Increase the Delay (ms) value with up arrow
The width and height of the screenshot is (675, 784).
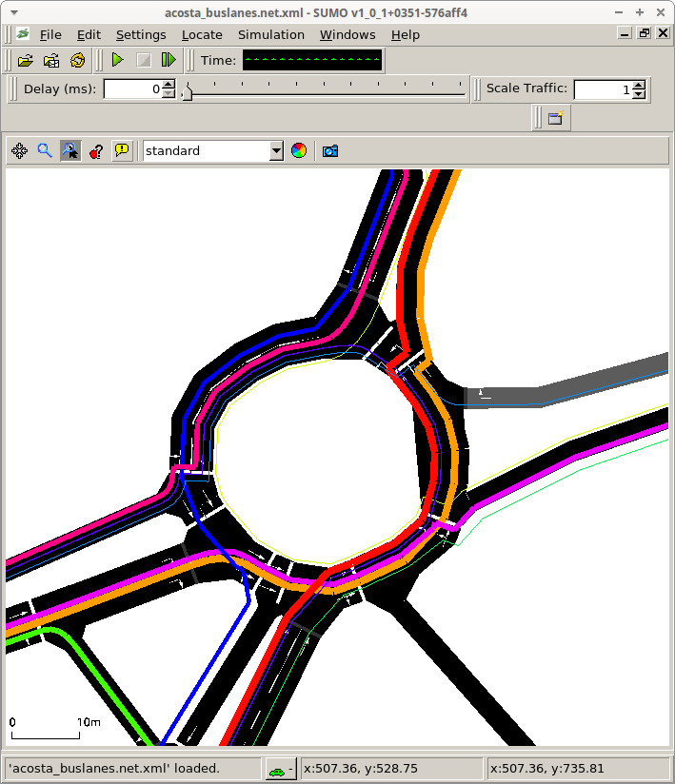click(x=169, y=85)
